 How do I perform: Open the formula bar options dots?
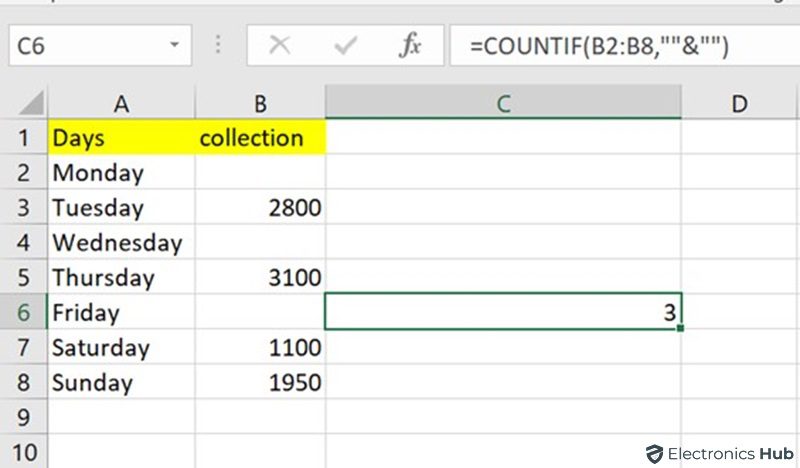(x=218, y=44)
